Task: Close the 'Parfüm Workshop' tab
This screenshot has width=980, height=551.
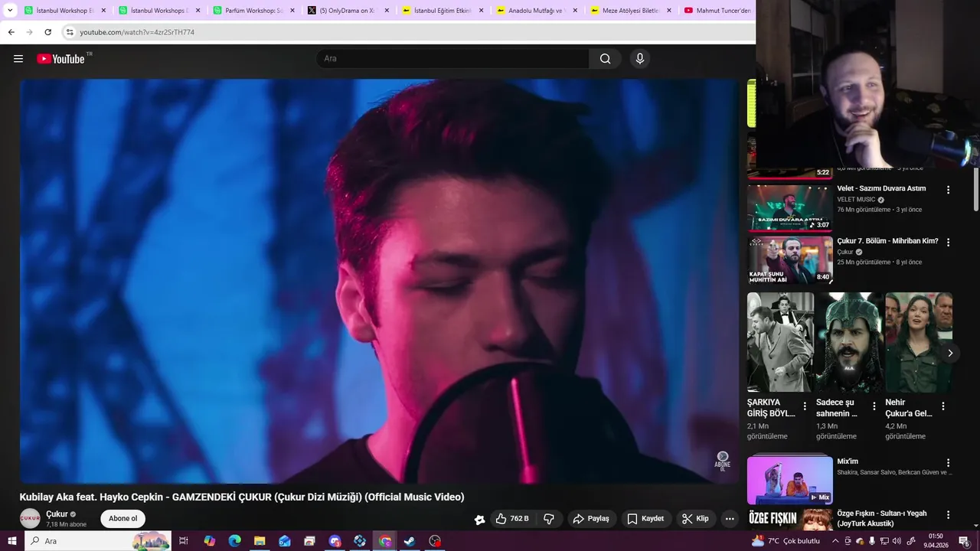Action: coord(292,11)
